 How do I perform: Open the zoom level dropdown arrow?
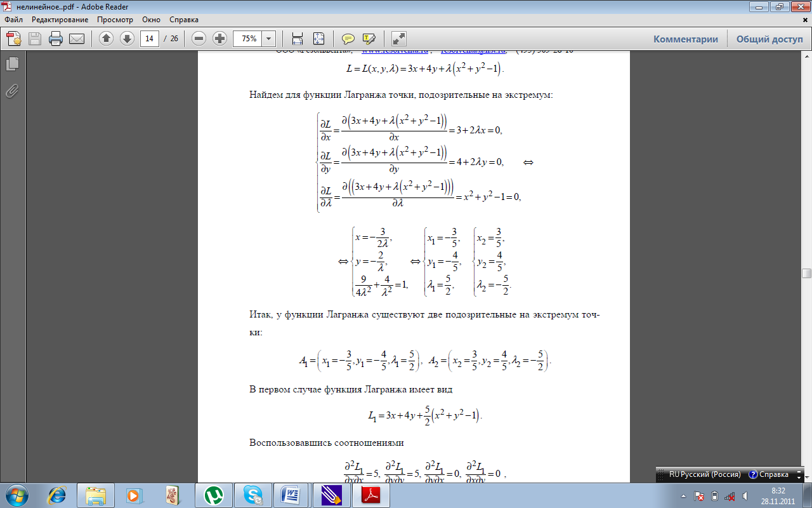point(269,39)
